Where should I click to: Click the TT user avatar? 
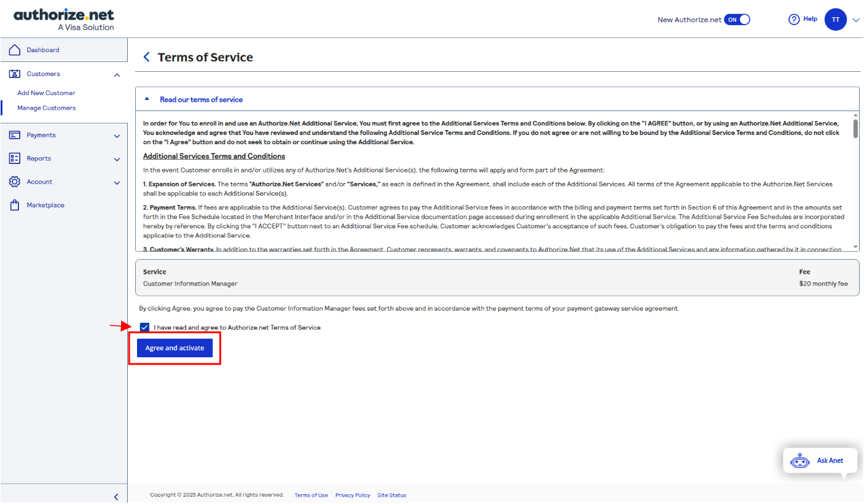pyautogui.click(x=836, y=20)
